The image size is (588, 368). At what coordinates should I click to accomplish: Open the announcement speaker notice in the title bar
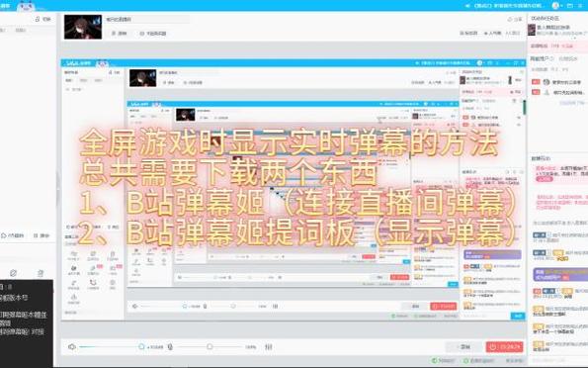pos(467,6)
